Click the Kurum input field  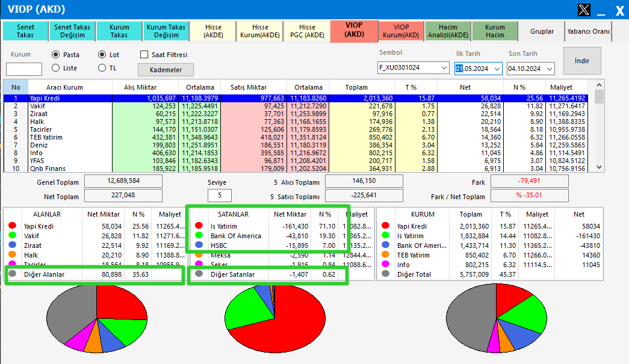24,69
